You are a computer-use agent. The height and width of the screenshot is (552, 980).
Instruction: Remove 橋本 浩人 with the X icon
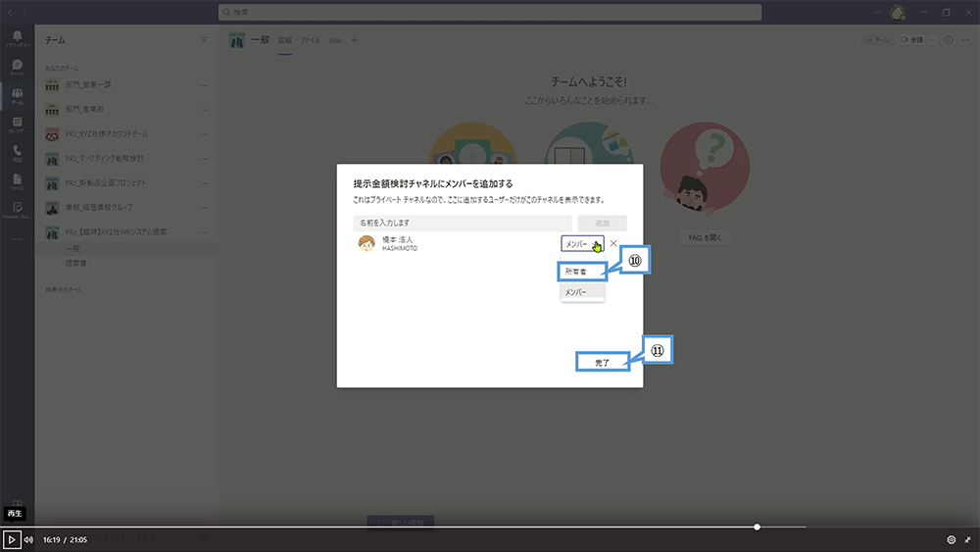click(x=613, y=244)
